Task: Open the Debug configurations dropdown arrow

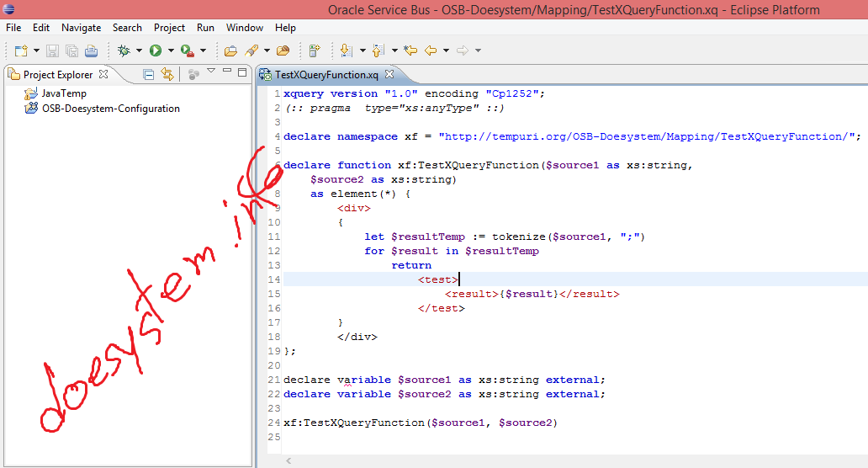Action: tap(139, 51)
